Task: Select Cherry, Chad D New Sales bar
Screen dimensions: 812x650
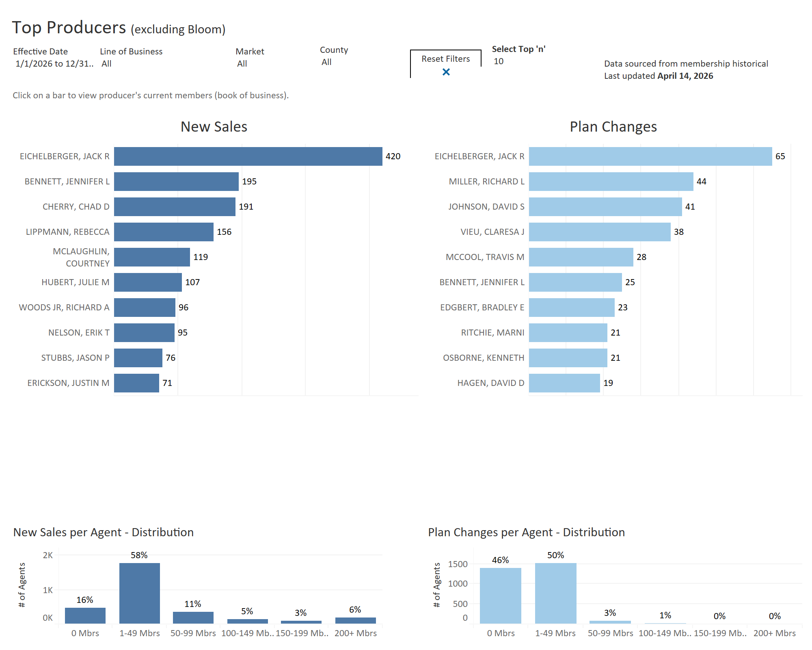Action: [x=175, y=207]
